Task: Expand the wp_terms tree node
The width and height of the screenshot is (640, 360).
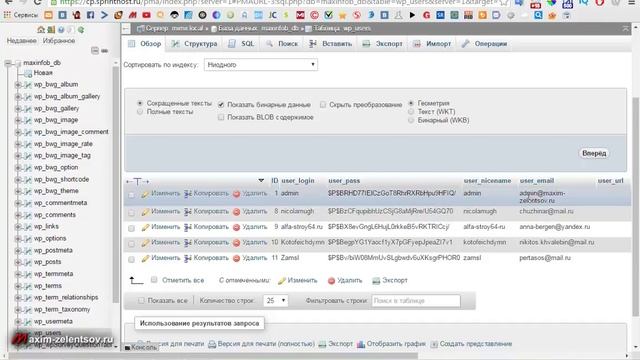Action: point(18,286)
